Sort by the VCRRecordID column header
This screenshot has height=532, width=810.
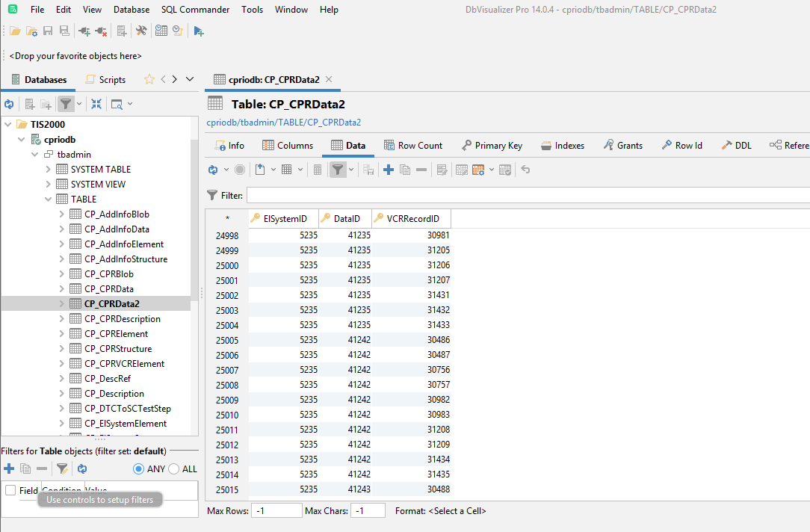click(412, 218)
